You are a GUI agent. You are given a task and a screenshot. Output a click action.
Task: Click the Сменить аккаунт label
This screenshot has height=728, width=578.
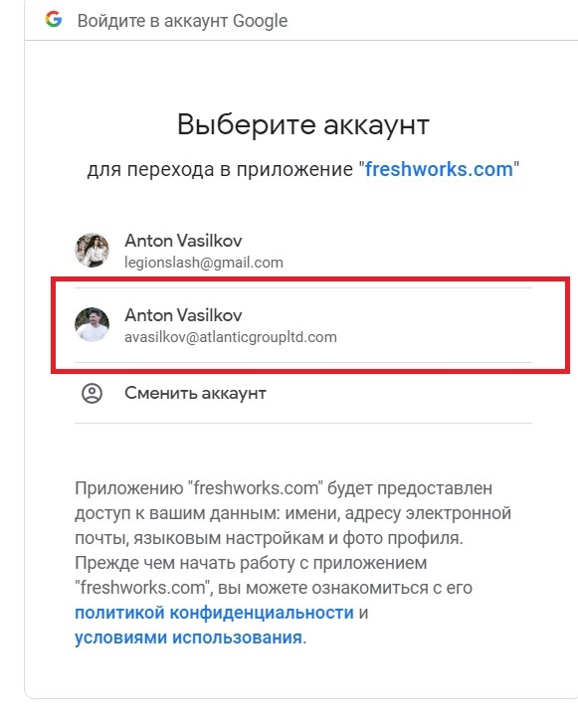[195, 393]
